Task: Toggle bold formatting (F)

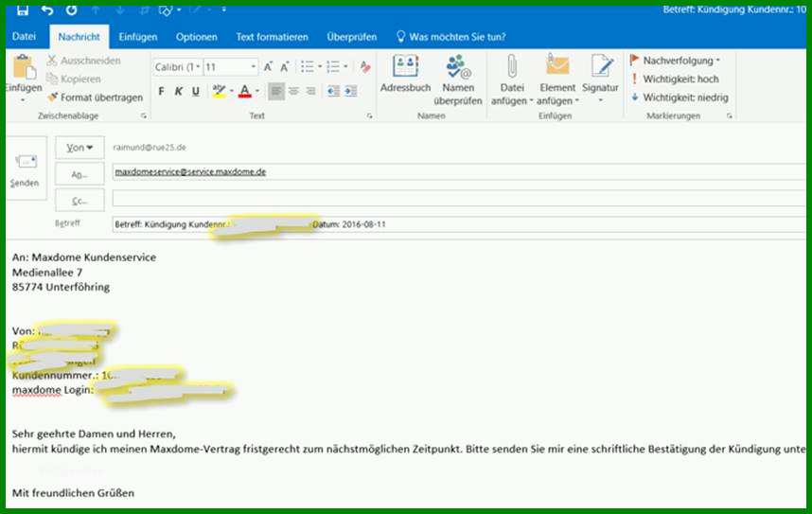Action: [161, 92]
